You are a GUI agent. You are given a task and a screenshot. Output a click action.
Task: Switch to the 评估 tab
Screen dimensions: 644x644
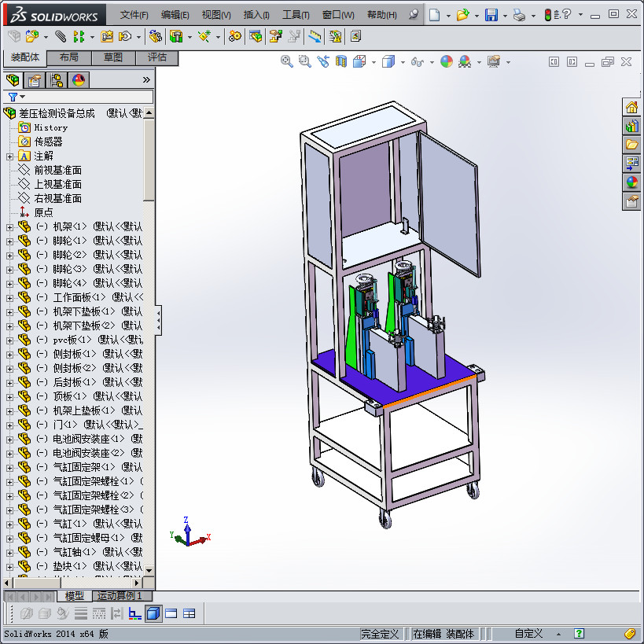[x=157, y=57]
